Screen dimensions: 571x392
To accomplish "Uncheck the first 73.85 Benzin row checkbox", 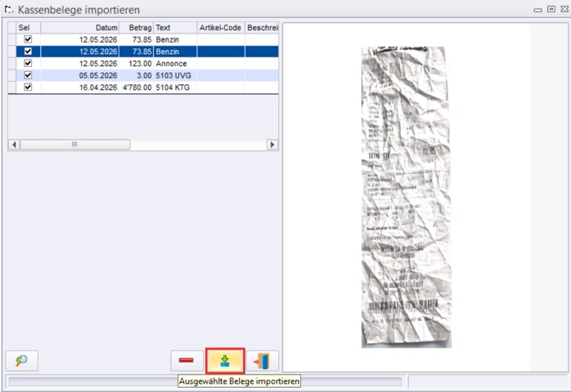I will click(x=28, y=39).
